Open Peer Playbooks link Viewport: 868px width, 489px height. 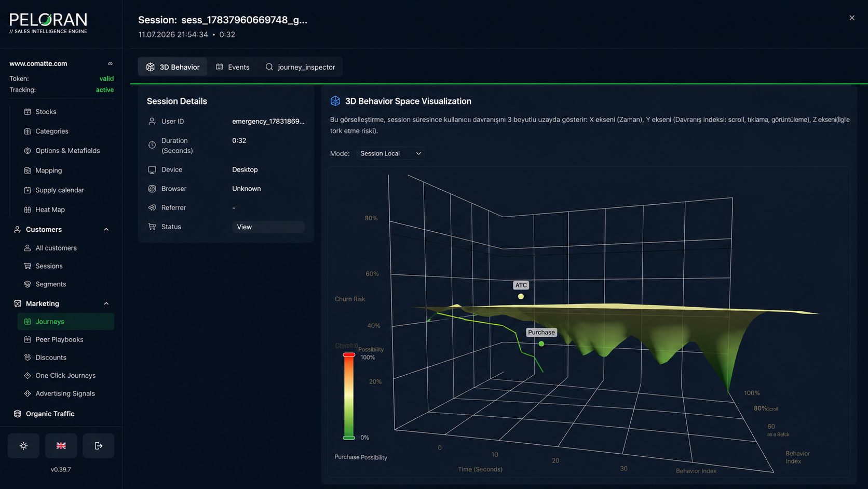59,339
